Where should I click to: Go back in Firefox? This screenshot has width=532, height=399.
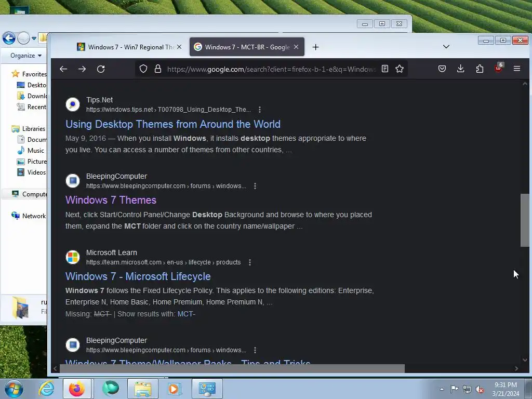tap(63, 69)
